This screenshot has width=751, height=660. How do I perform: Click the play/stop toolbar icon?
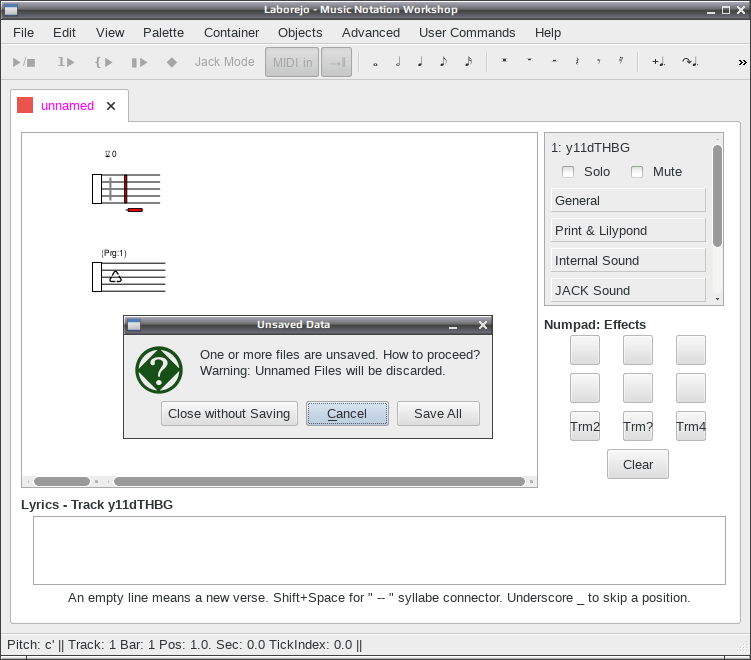pyautogui.click(x=23, y=62)
